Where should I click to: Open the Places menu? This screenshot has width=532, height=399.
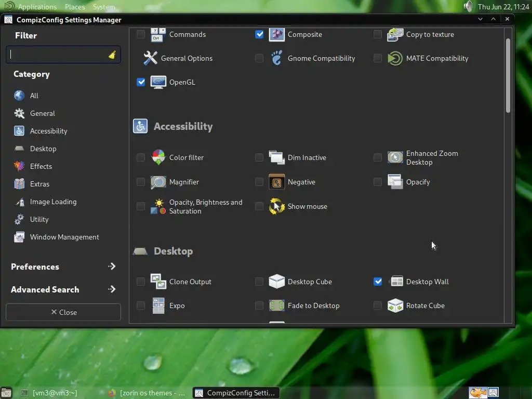tap(75, 7)
